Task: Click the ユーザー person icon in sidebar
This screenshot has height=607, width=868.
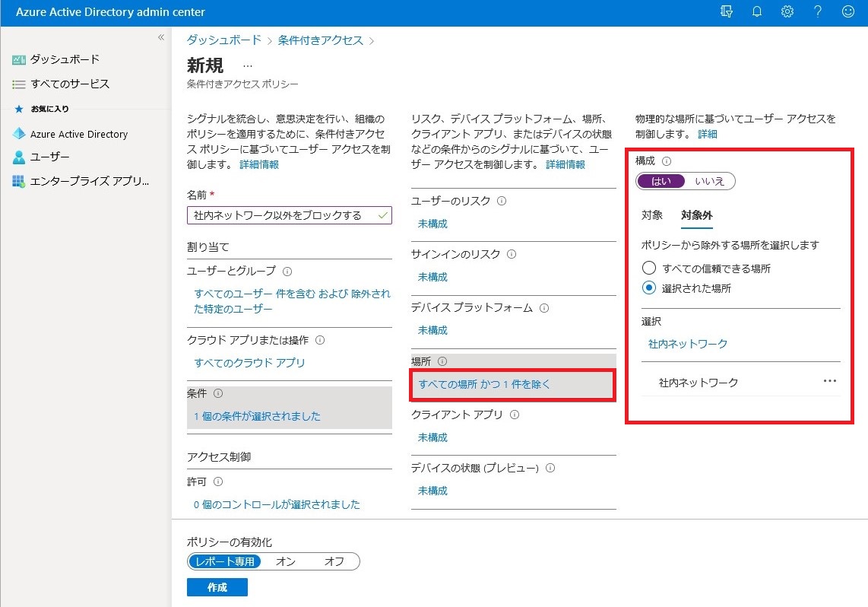Action: tap(19, 157)
